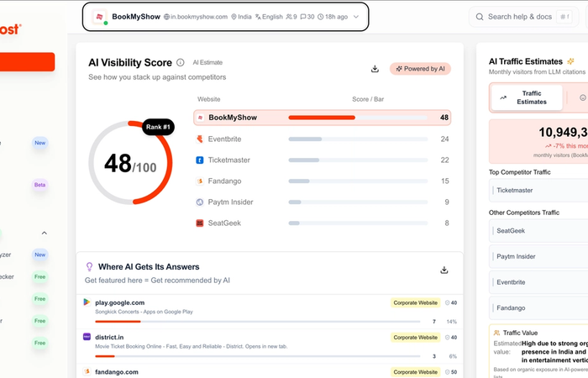Click the in.bookmyshow.com globe icon
The width and height of the screenshot is (588, 378).
(x=166, y=17)
